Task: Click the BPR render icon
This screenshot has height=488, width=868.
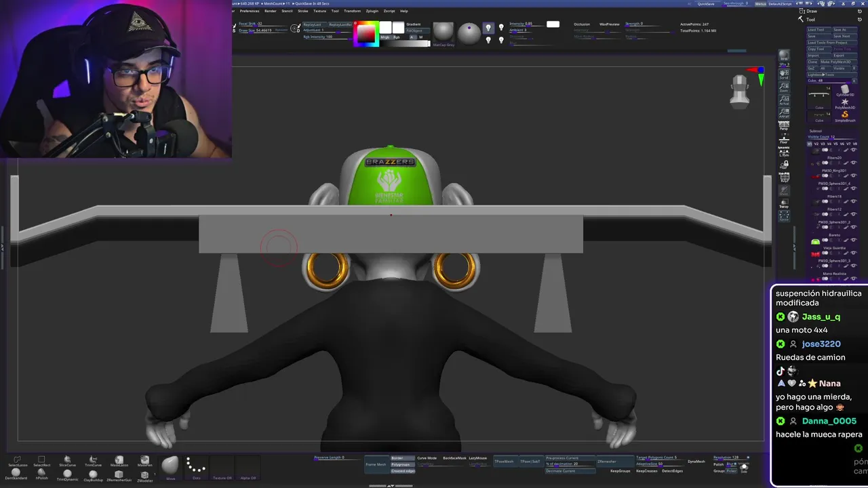Action: [784, 56]
